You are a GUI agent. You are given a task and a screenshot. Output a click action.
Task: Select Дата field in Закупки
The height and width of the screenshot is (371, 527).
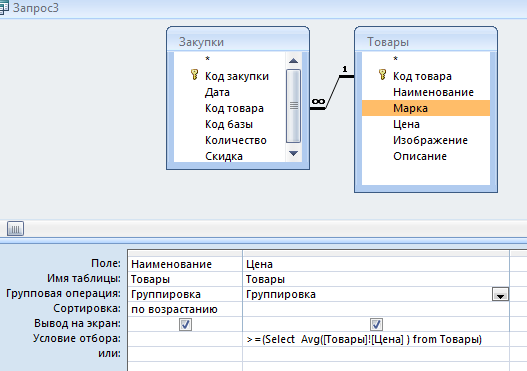pos(217,92)
